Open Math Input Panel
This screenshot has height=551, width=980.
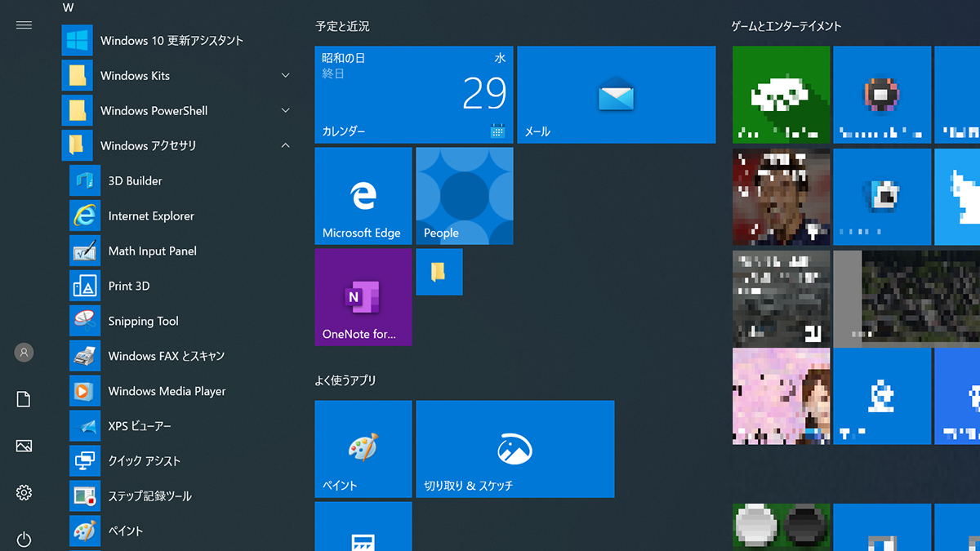[x=152, y=251]
